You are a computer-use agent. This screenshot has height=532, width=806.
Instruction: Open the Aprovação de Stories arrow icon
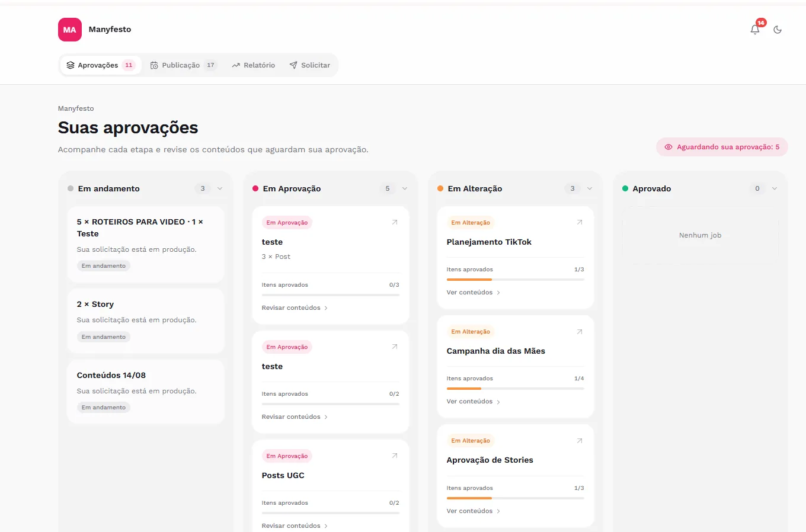point(580,441)
